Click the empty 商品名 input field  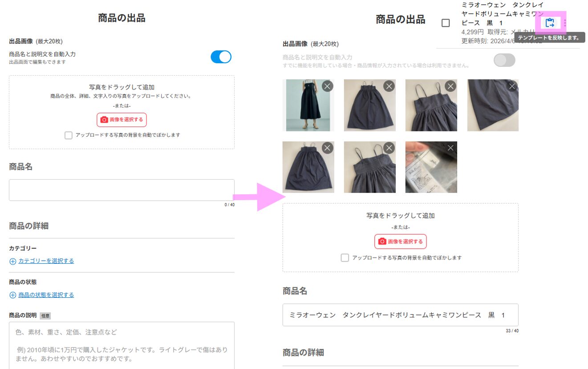[122, 190]
